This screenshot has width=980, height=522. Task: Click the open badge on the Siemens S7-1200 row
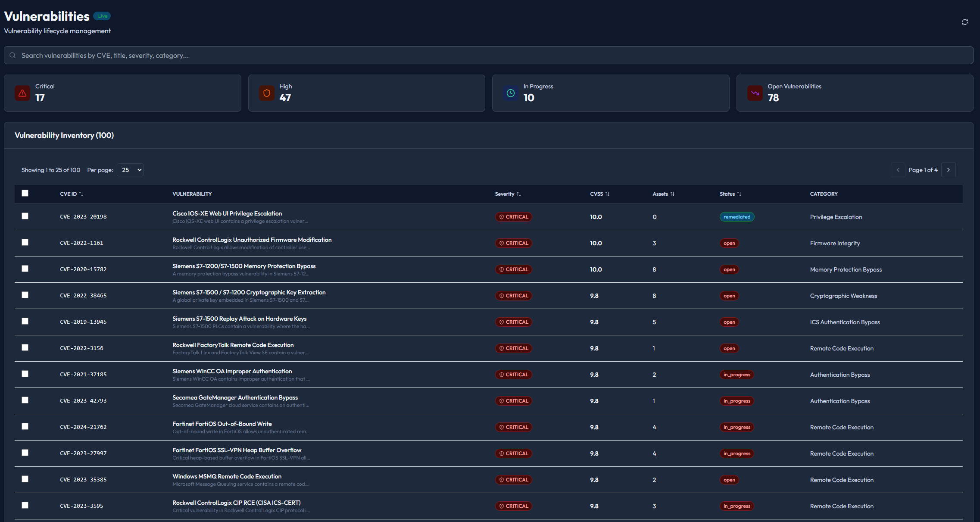click(x=729, y=269)
